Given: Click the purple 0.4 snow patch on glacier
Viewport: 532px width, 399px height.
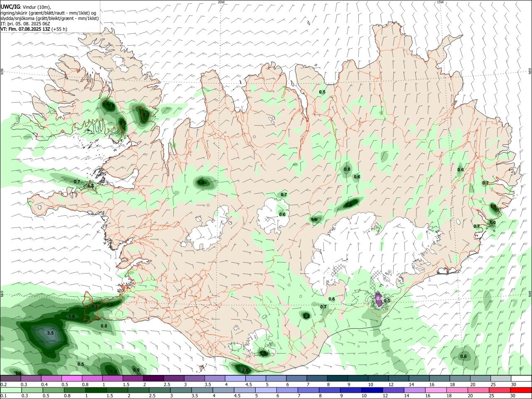Looking at the screenshot, I should pyautogui.click(x=379, y=298).
